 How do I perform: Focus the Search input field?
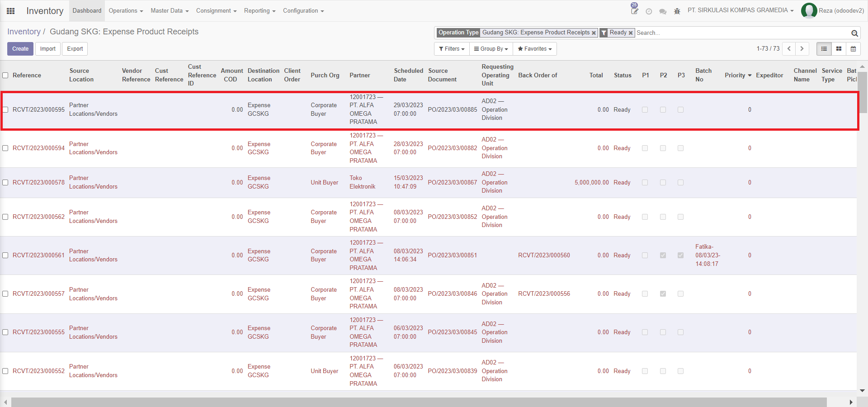tap(741, 33)
